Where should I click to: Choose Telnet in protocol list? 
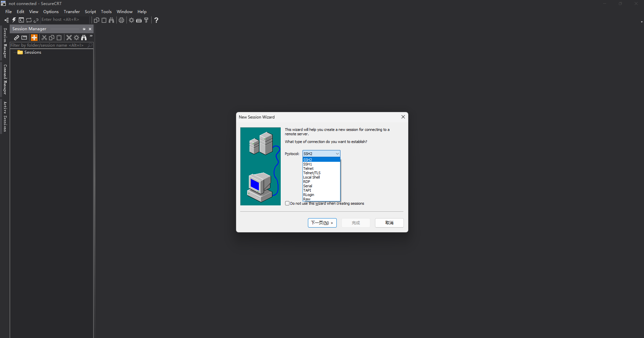[321, 168]
